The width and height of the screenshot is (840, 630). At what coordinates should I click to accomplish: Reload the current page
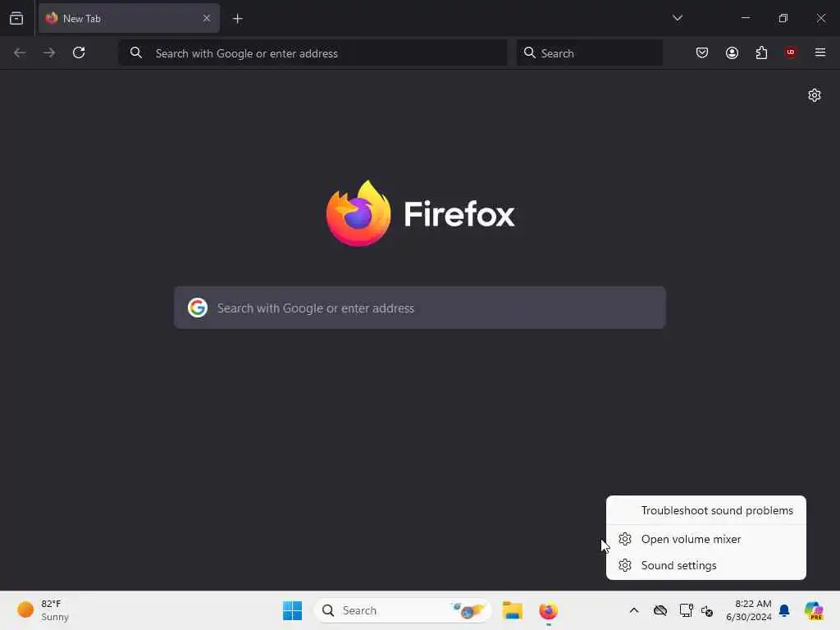(79, 52)
